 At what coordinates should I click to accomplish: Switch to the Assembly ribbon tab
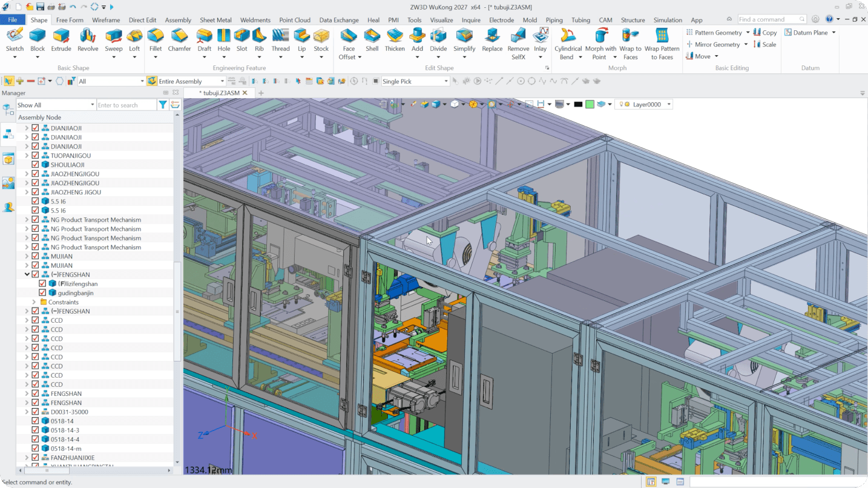tap(178, 20)
